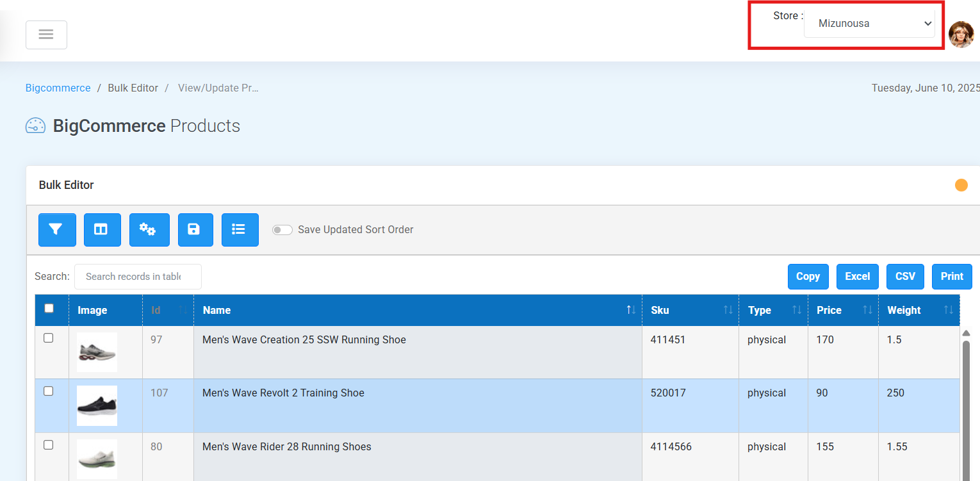Check the select-all checkbox in table header

tap(49, 308)
